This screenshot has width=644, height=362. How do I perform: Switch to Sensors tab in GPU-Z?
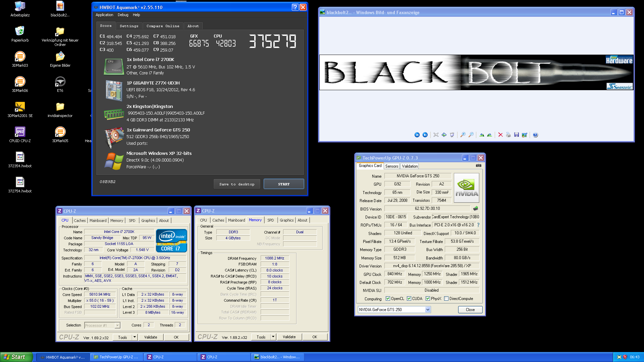391,166
